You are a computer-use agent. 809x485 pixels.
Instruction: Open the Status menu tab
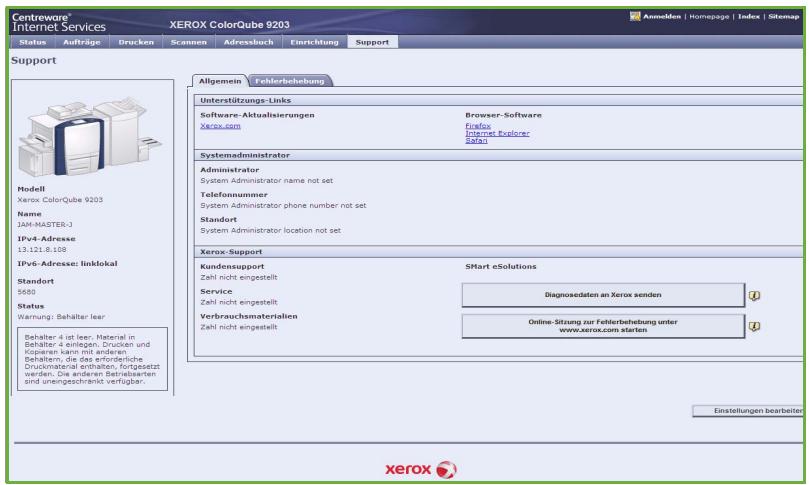coord(33,42)
